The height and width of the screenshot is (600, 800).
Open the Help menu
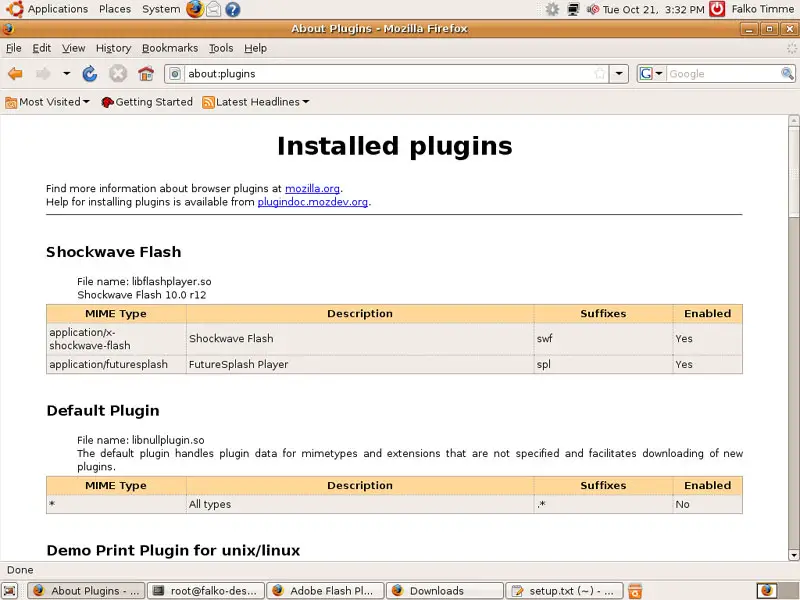[x=255, y=48]
